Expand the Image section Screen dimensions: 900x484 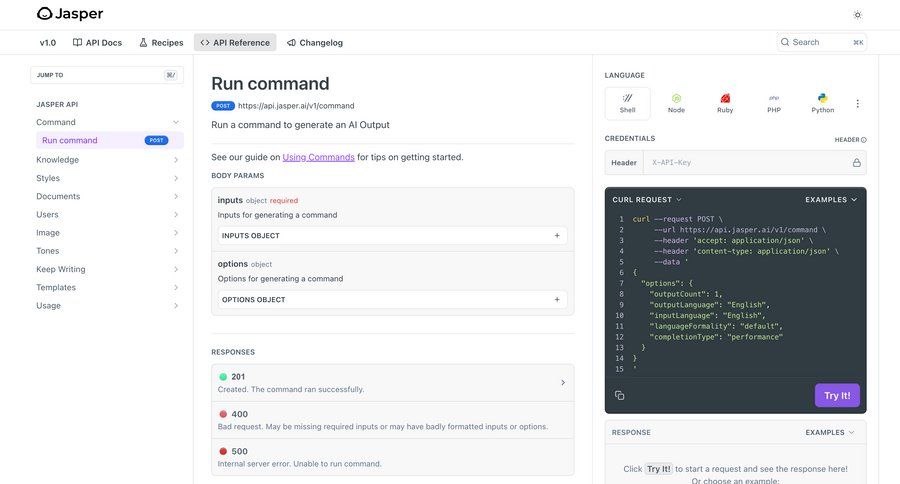tap(176, 233)
